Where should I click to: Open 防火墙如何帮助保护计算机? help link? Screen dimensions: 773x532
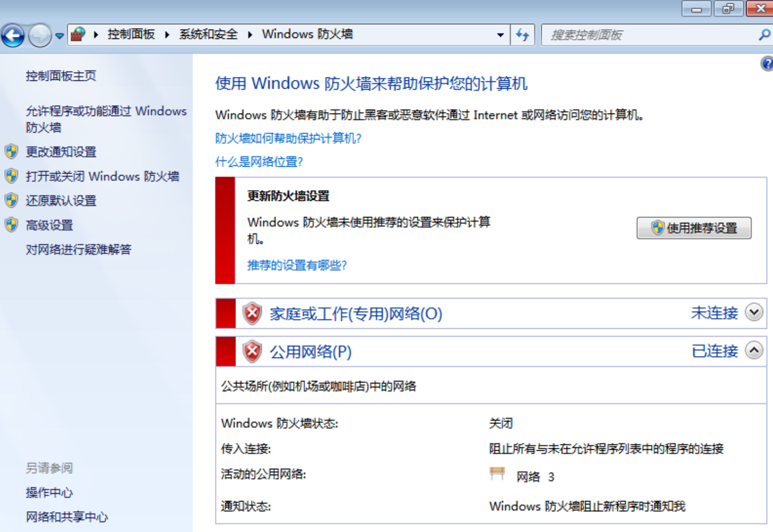tap(288, 139)
